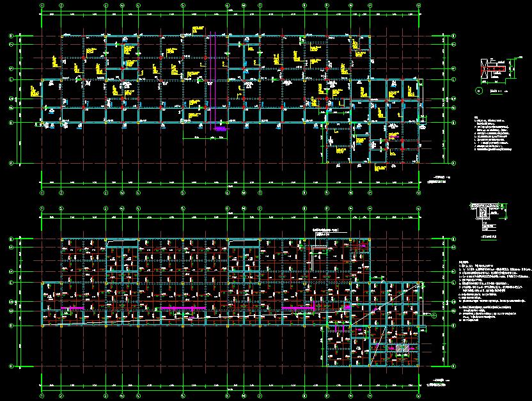The image size is (532, 401).
Task: Click the hatched rectangle in lower plan
Action: 401,347
